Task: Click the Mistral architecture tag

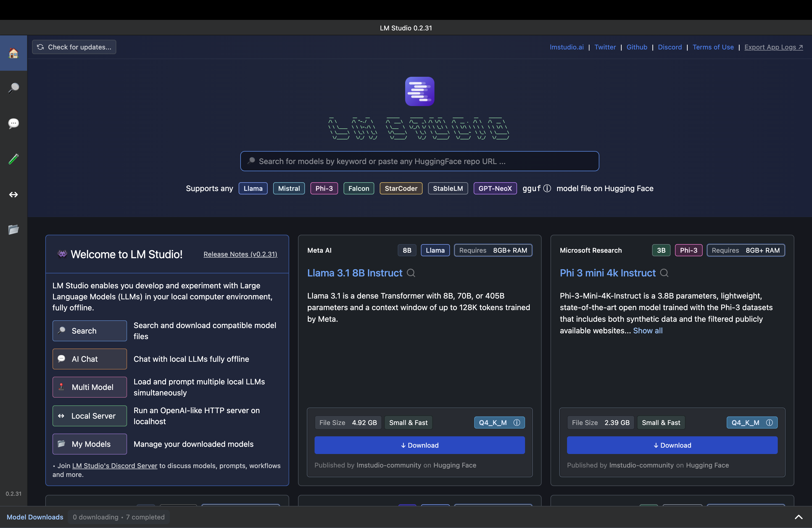Action: (289, 188)
